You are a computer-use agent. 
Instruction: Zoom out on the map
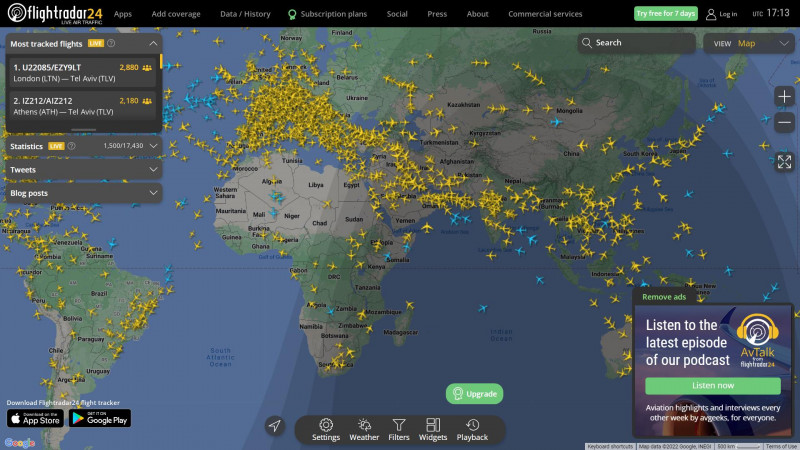point(784,121)
